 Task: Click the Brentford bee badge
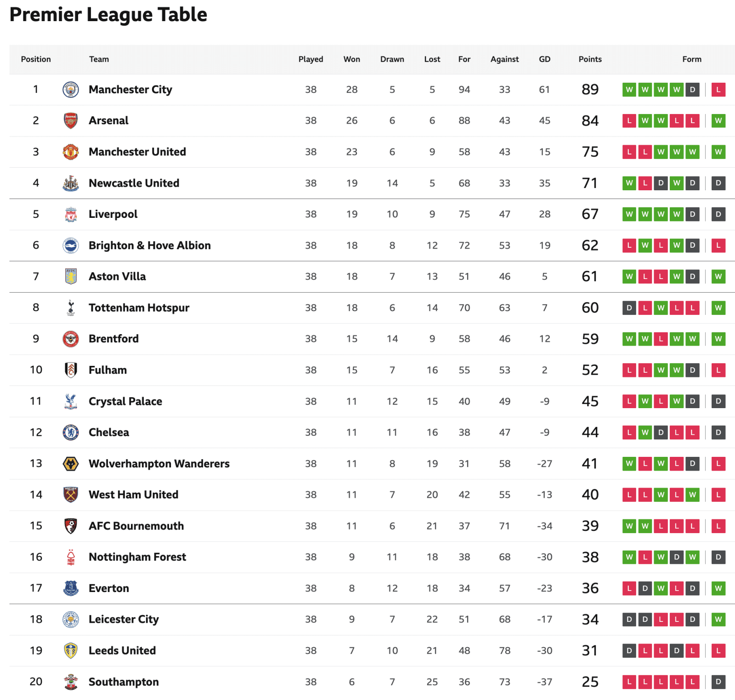click(x=71, y=339)
